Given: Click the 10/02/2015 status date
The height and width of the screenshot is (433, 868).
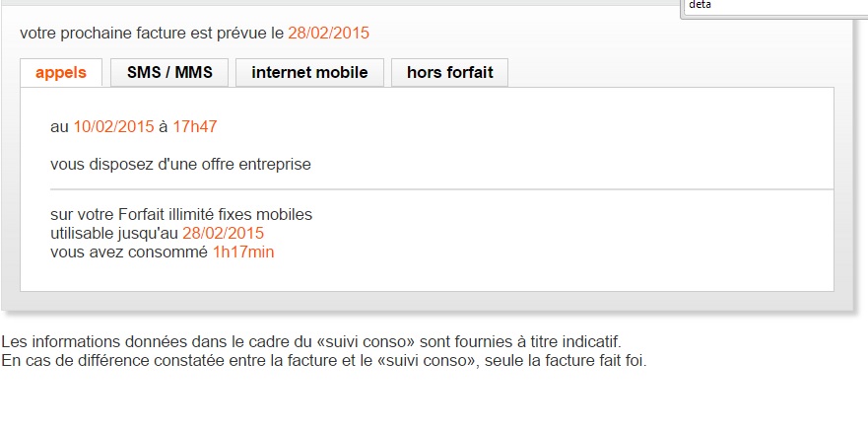Looking at the screenshot, I should 113,126.
